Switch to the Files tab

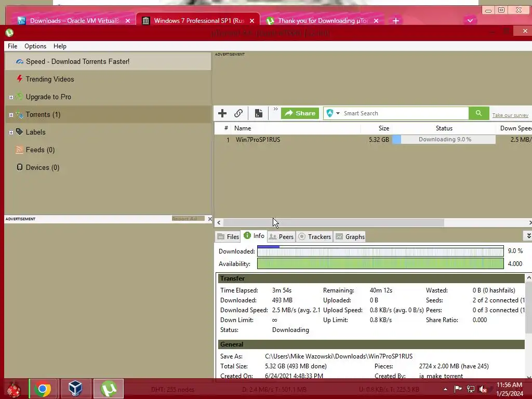(228, 236)
